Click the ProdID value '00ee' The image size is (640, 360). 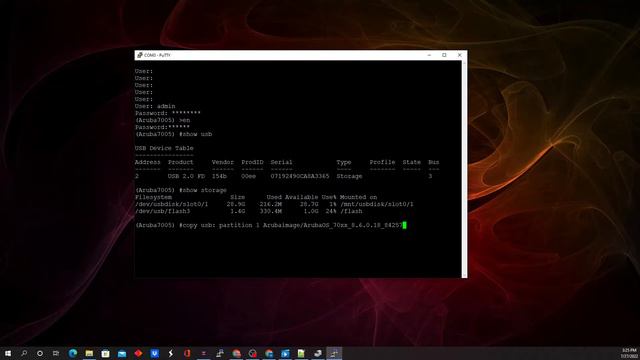(249, 176)
